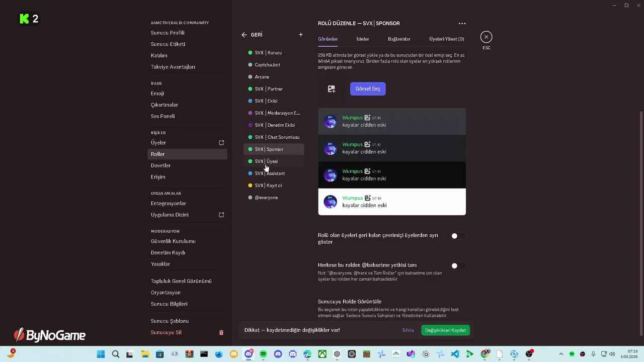Switch to the İzinler tab
644x362 pixels.
[x=363, y=39]
